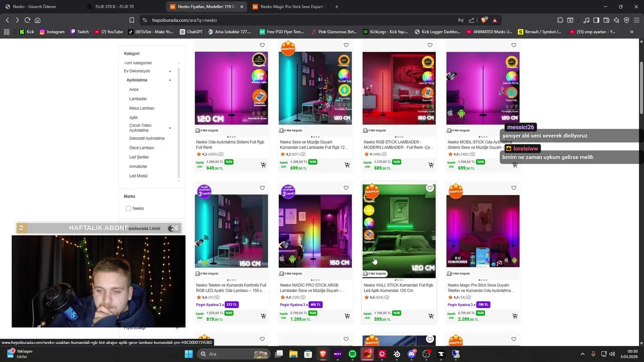Open Spotify from the taskbar

(x=352, y=354)
